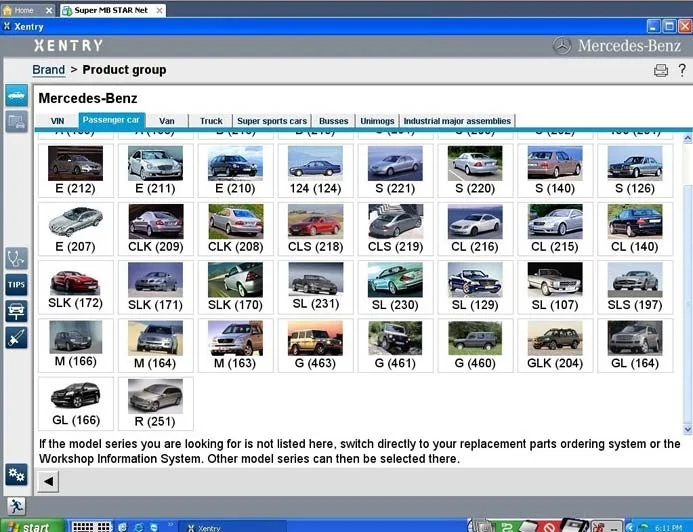Select the E (211) model series
This screenshot has width=693, height=532.
[x=156, y=171]
